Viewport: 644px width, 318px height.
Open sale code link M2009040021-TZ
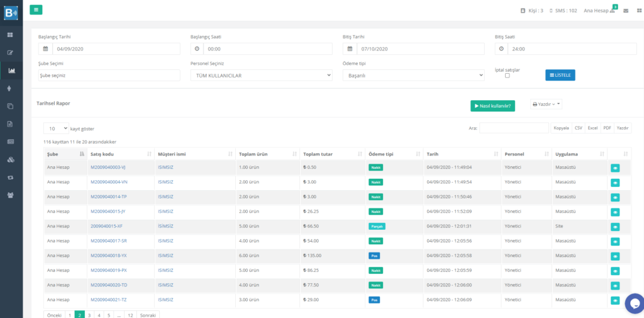[x=109, y=300]
